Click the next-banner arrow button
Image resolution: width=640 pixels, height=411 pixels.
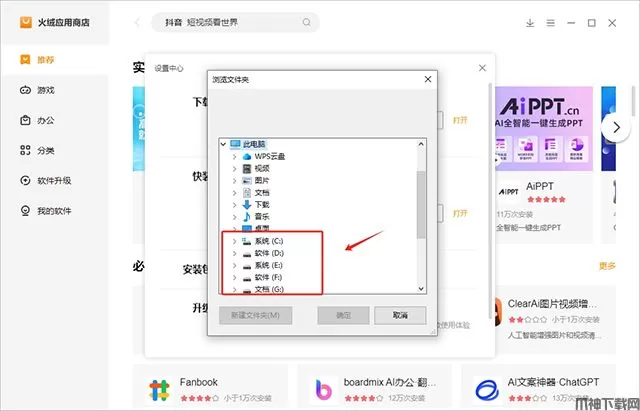point(616,127)
